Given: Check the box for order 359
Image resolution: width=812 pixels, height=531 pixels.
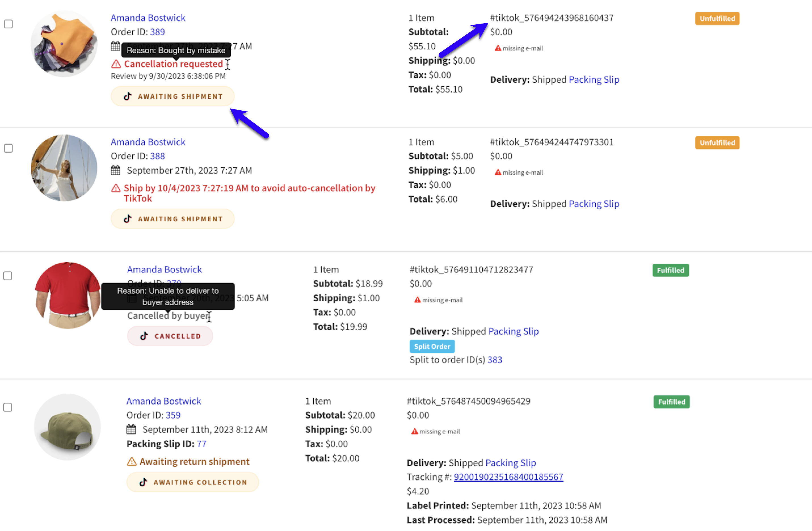Looking at the screenshot, I should click(7, 407).
